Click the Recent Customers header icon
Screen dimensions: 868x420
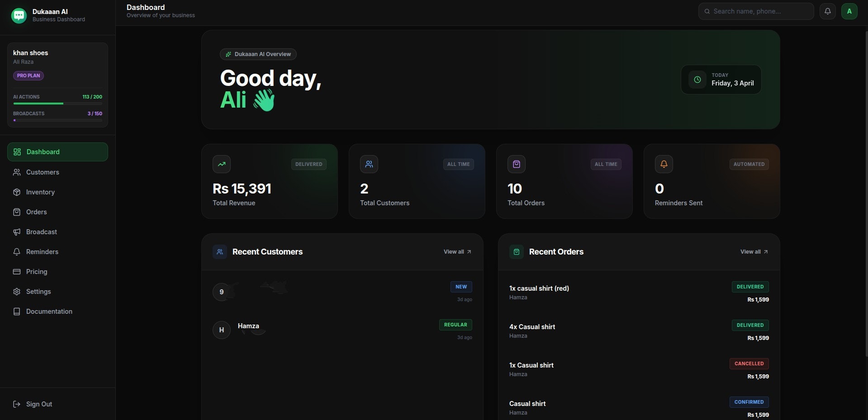tap(220, 252)
